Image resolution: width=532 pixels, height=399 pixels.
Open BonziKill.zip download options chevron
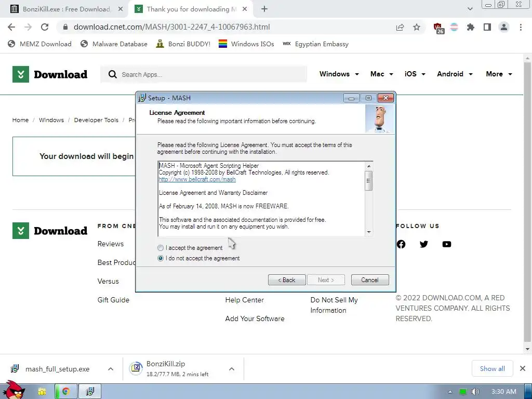coord(232,369)
